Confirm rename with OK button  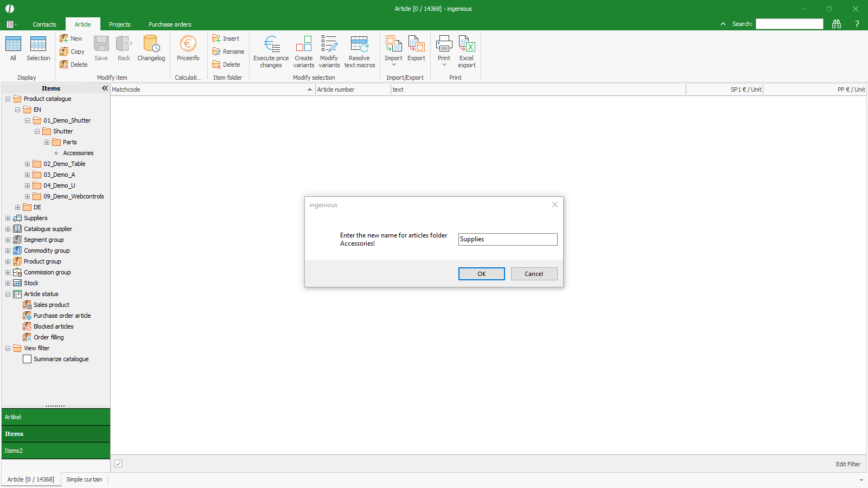481,274
